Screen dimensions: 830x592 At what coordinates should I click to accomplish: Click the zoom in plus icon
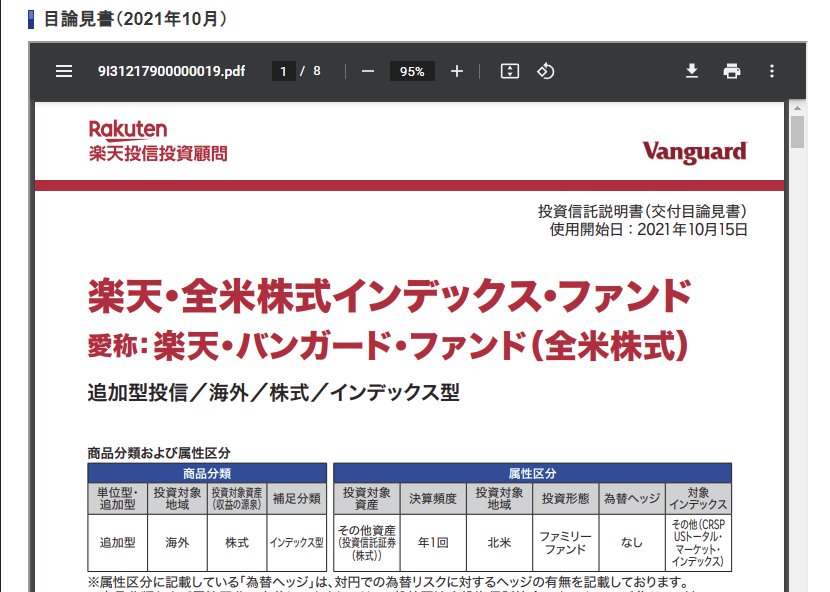coord(457,71)
